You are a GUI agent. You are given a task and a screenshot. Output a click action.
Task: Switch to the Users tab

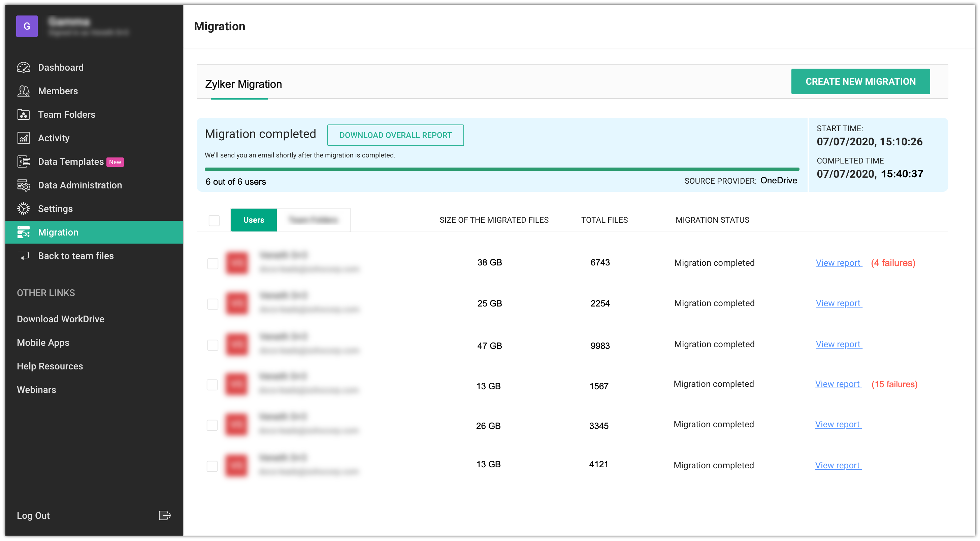point(253,220)
